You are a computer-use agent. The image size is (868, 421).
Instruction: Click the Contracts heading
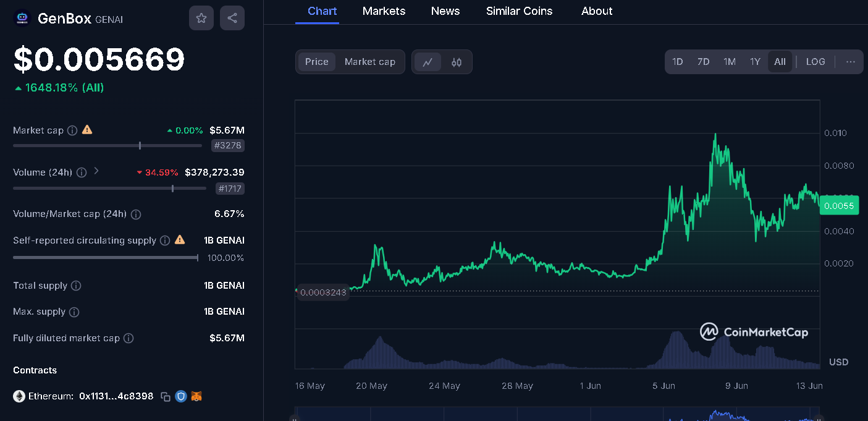(x=35, y=370)
